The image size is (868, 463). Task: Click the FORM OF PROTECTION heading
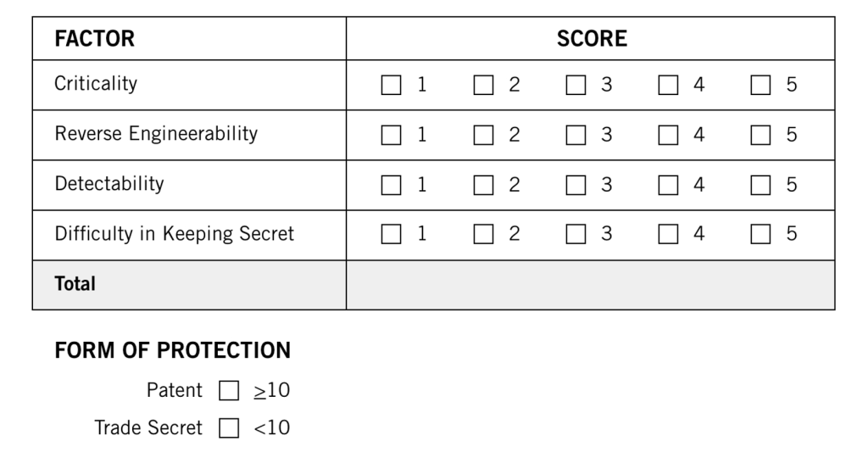173,350
